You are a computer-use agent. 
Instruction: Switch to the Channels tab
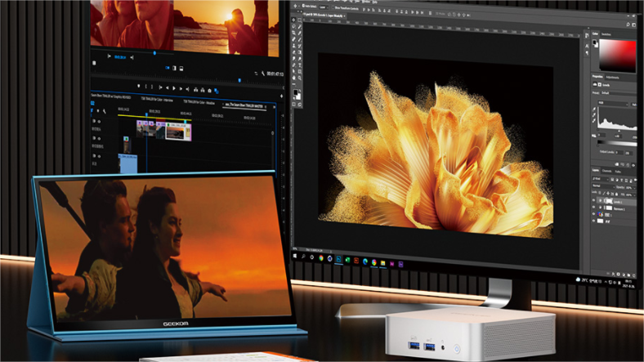click(606, 171)
